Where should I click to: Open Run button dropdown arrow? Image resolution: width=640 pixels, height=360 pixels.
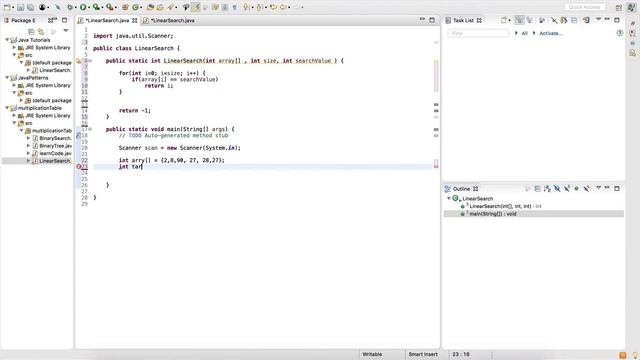click(x=89, y=7)
